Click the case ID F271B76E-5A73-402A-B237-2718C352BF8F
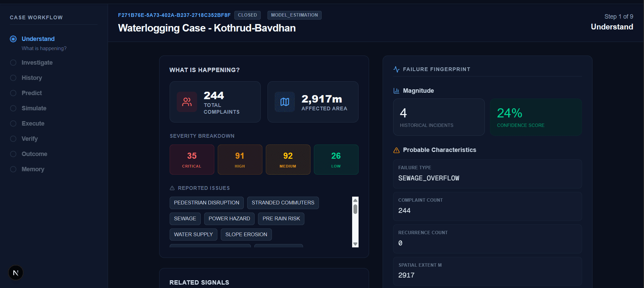 point(174,15)
